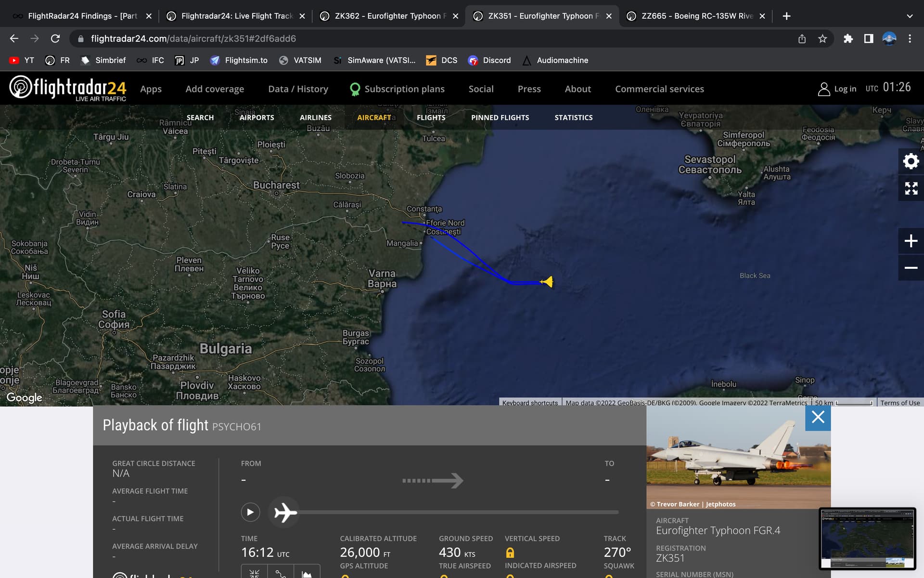Click the Subscription plans link
Image resolution: width=924 pixels, height=578 pixels.
click(404, 89)
